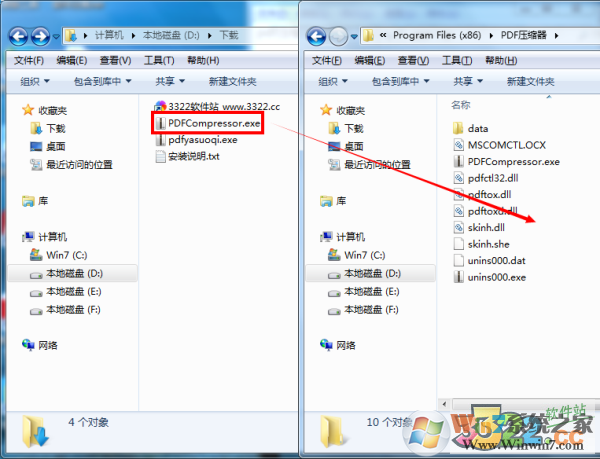The image size is (600, 459).
Task: Click back arrow in PDF压缩器 window
Action: click(x=316, y=36)
